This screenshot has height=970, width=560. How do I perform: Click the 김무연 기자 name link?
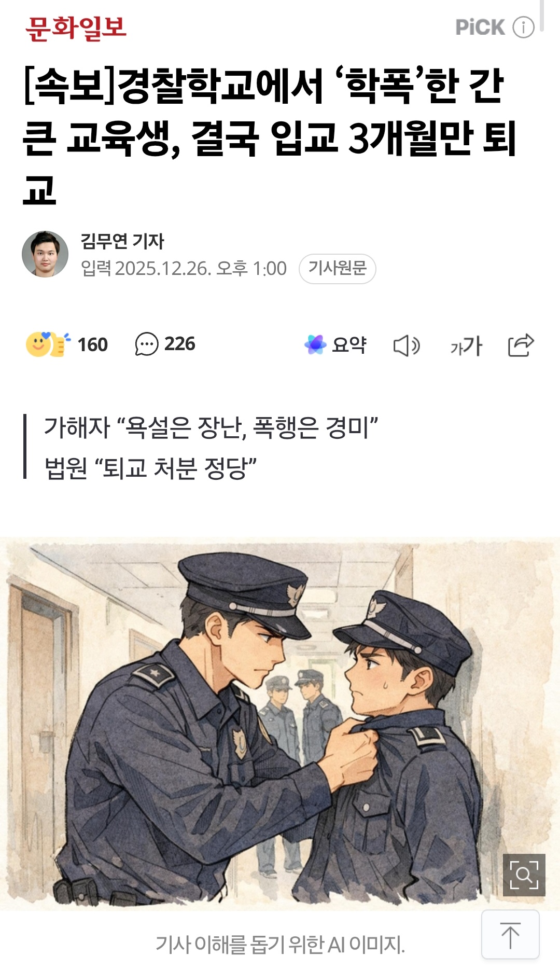point(122,241)
